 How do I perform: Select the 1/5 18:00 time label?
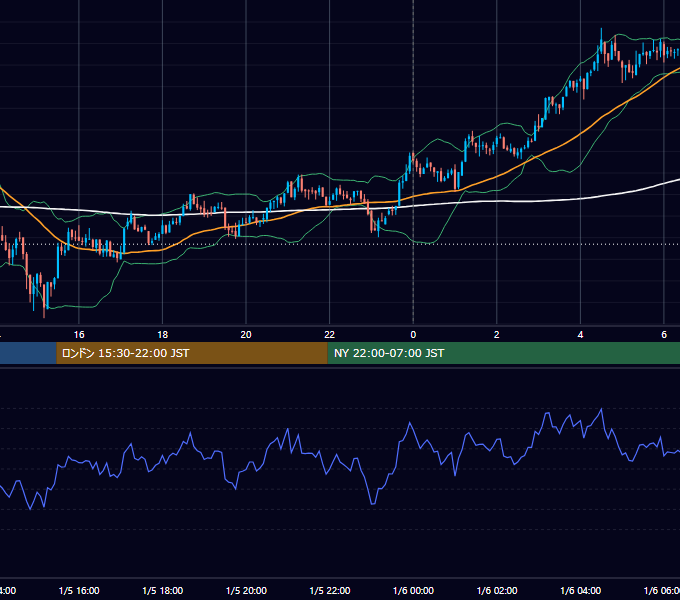point(163,590)
